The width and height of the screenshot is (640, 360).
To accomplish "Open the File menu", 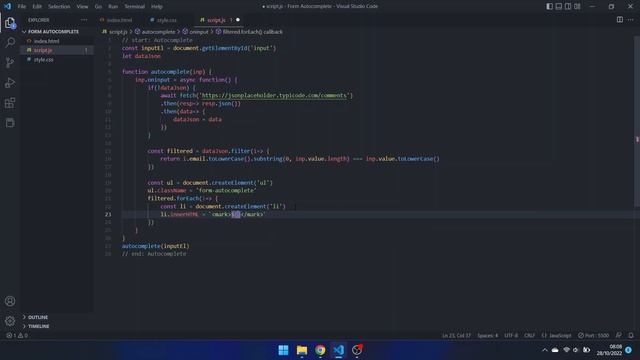I will [22, 7].
